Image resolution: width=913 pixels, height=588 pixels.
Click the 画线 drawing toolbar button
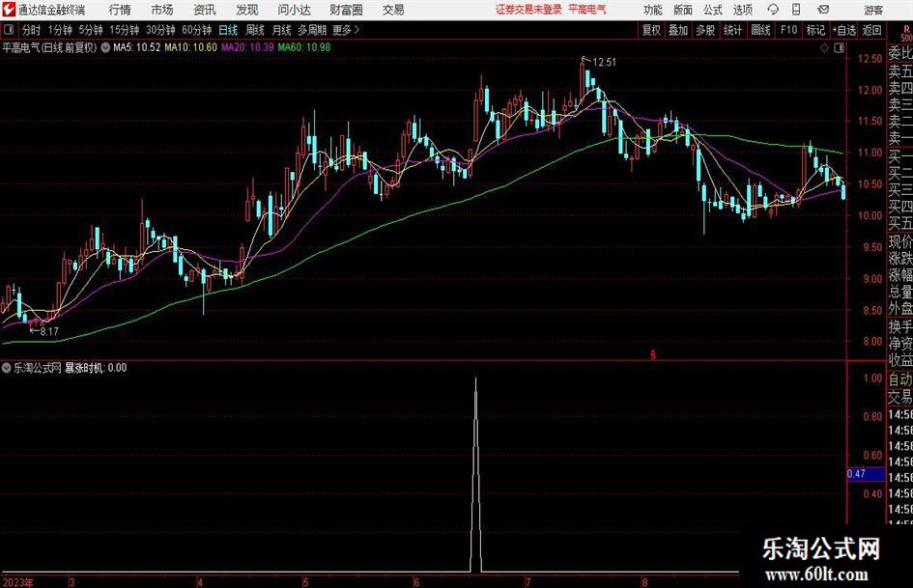pyautogui.click(x=760, y=30)
